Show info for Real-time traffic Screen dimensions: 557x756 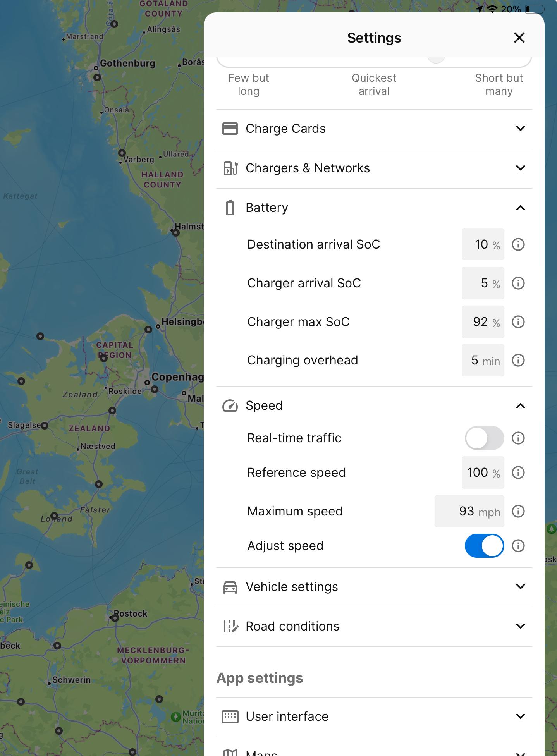[x=518, y=438]
